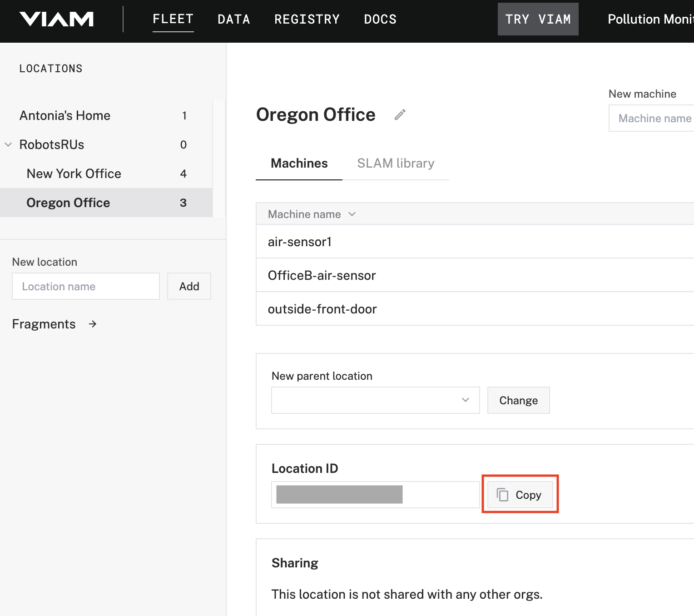Image resolution: width=694 pixels, height=616 pixels.
Task: Switch to the SLAM library tab
Action: coord(395,164)
